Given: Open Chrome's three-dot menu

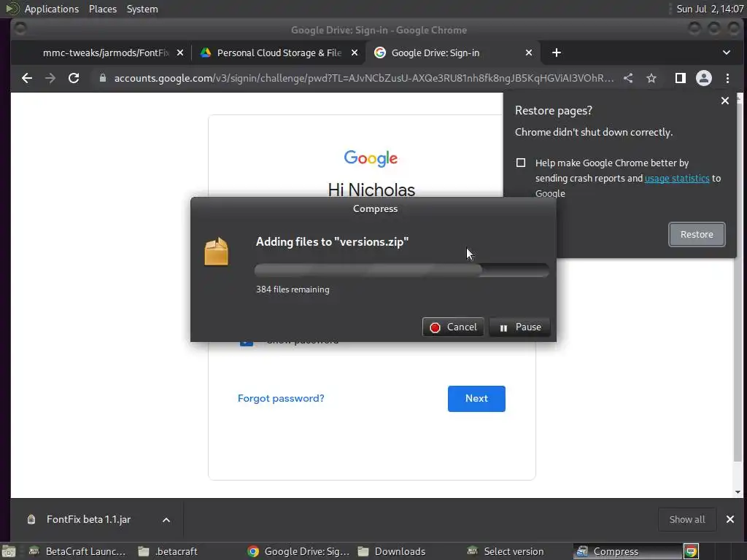Looking at the screenshot, I should click(727, 78).
